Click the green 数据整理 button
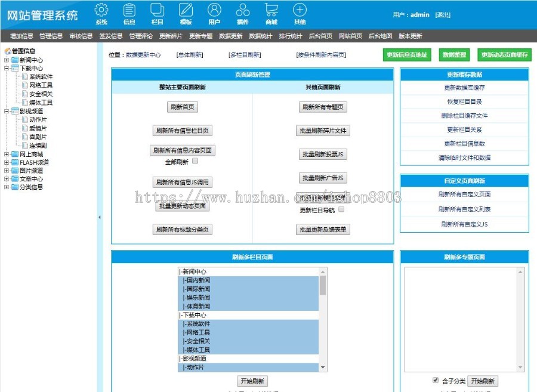The image size is (537, 392). [x=455, y=55]
